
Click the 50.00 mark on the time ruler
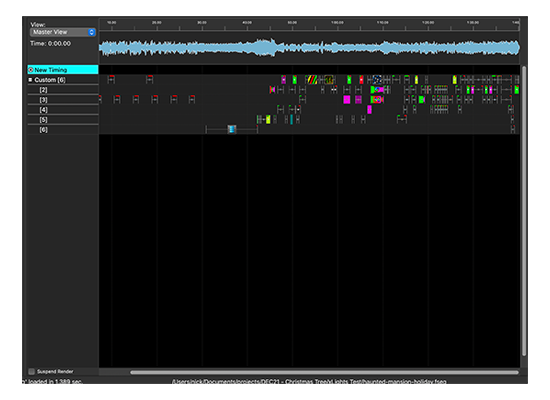coord(292,23)
